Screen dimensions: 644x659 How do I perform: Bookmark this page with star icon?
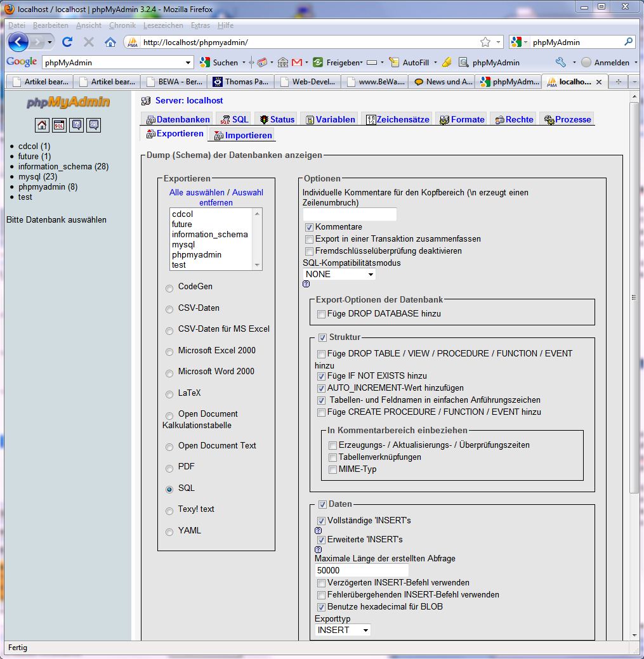pos(485,42)
